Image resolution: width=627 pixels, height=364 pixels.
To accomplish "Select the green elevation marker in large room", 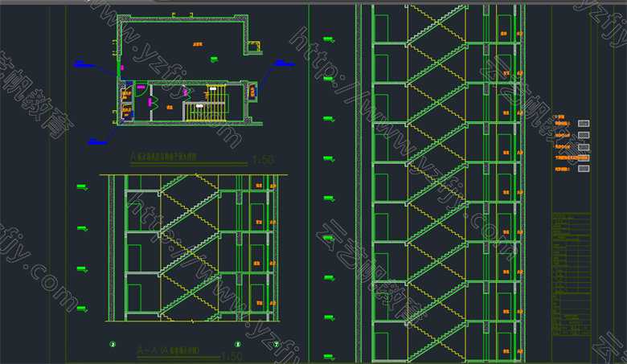I will 212,58.
